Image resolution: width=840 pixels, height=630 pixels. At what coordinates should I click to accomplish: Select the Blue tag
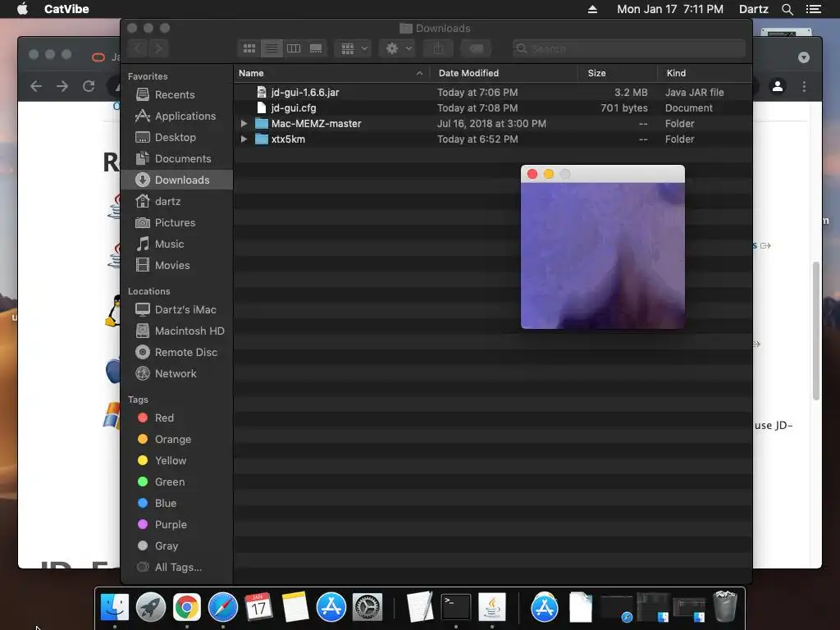pos(177,504)
